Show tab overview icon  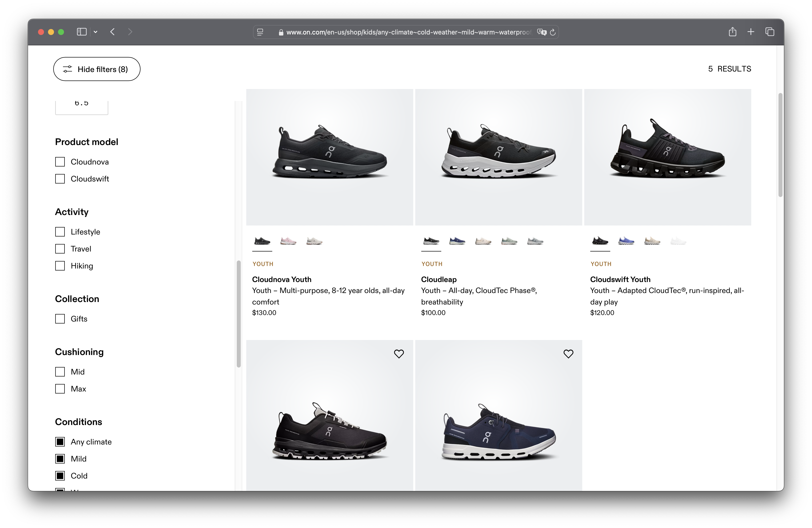[x=770, y=32]
